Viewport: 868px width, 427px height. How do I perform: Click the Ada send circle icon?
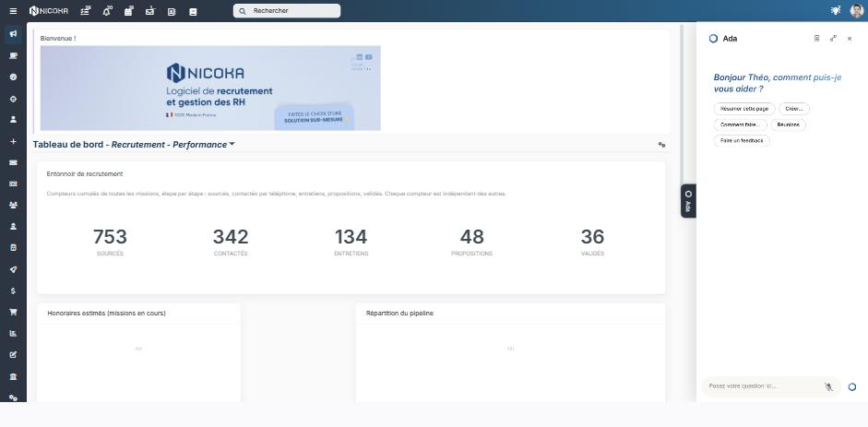click(x=852, y=386)
